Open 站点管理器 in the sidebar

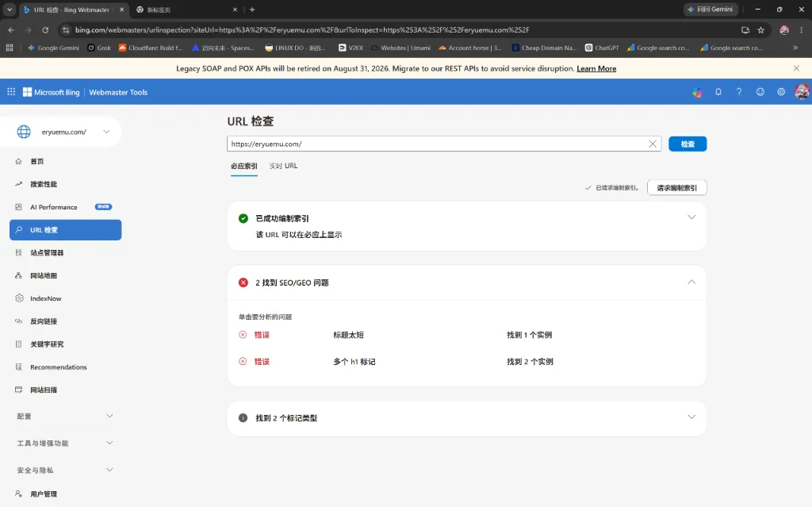pyautogui.click(x=65, y=252)
